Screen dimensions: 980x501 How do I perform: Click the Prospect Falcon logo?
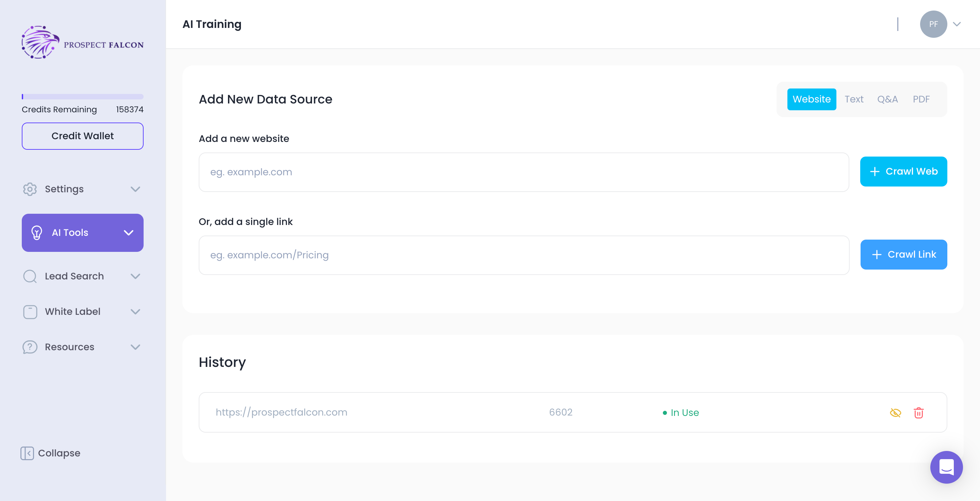(82, 43)
